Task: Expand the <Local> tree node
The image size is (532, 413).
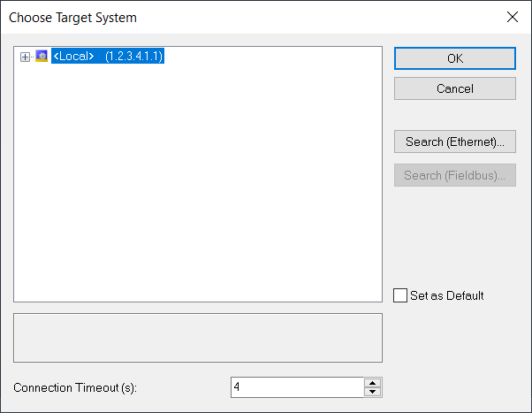Action: [x=25, y=57]
